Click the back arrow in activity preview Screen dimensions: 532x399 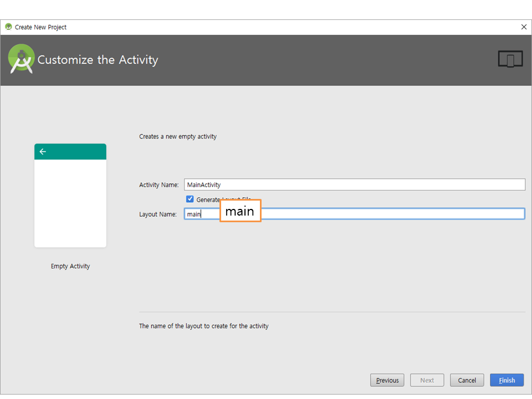point(43,152)
